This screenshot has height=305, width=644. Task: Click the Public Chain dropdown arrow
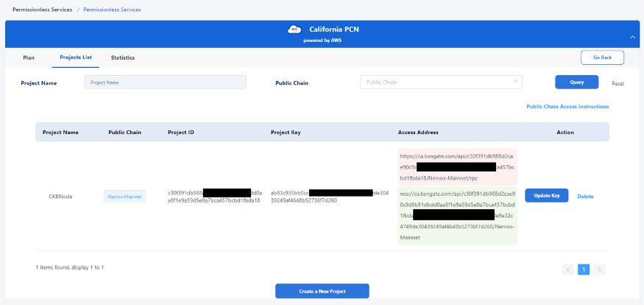(515, 81)
